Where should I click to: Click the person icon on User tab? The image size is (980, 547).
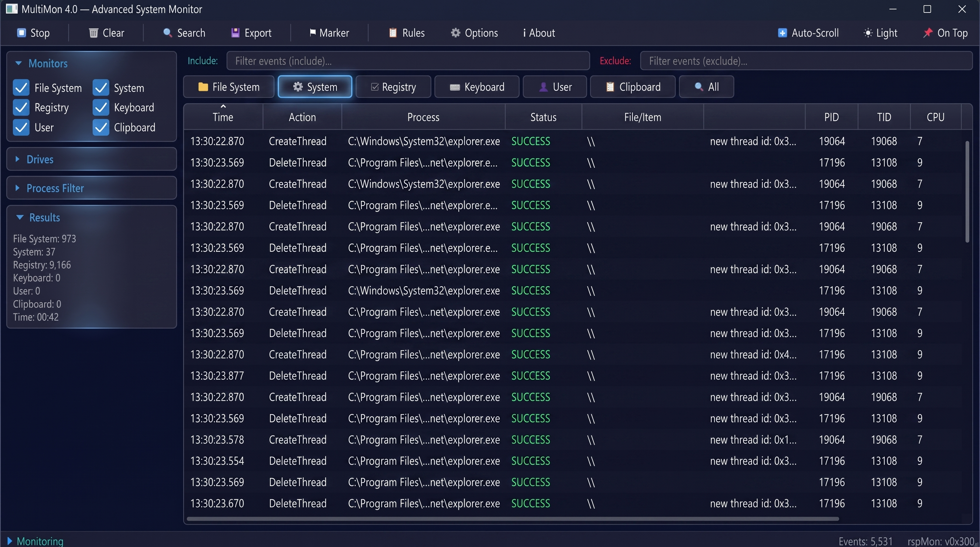[x=543, y=87]
